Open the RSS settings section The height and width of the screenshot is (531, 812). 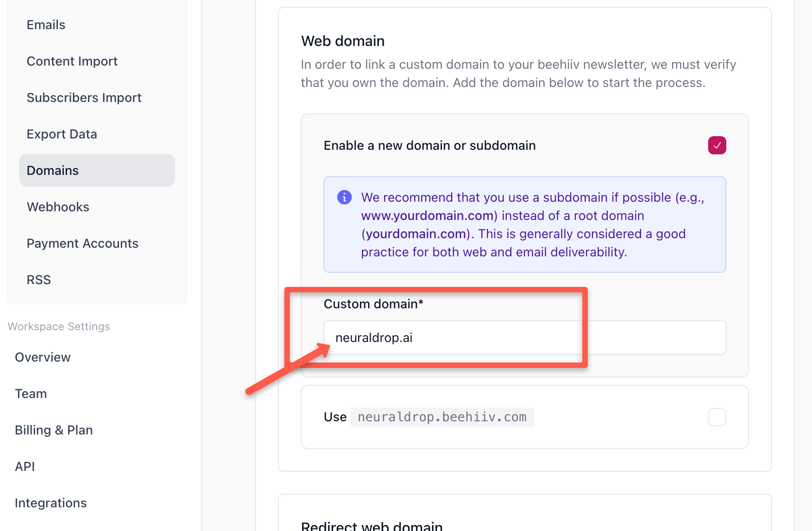tap(38, 279)
